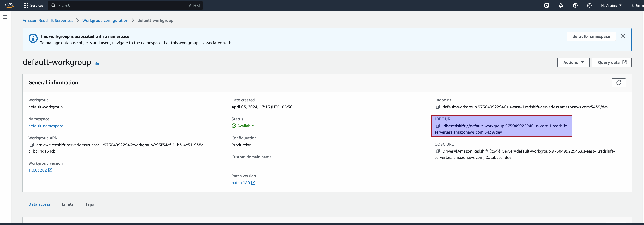Screen dimensions: 644x225
Task: Open the Info link next to default-workgroup
Action: (96, 64)
